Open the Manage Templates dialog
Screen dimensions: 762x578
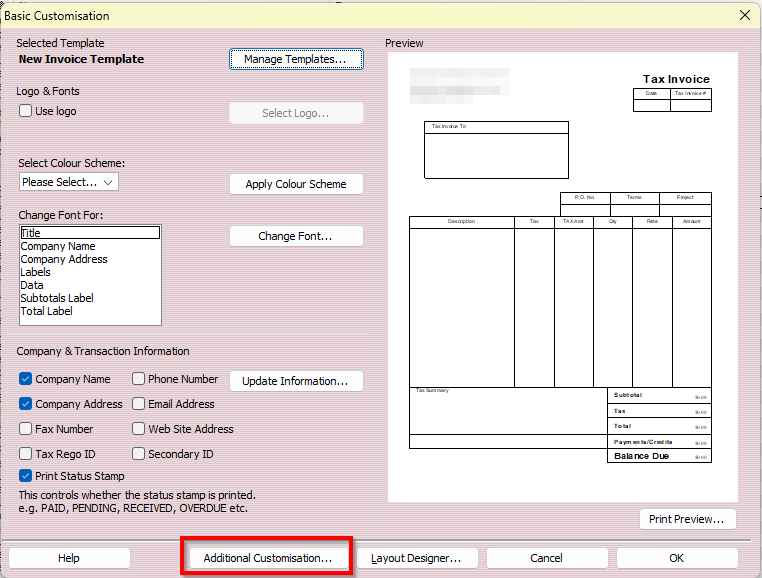click(296, 59)
